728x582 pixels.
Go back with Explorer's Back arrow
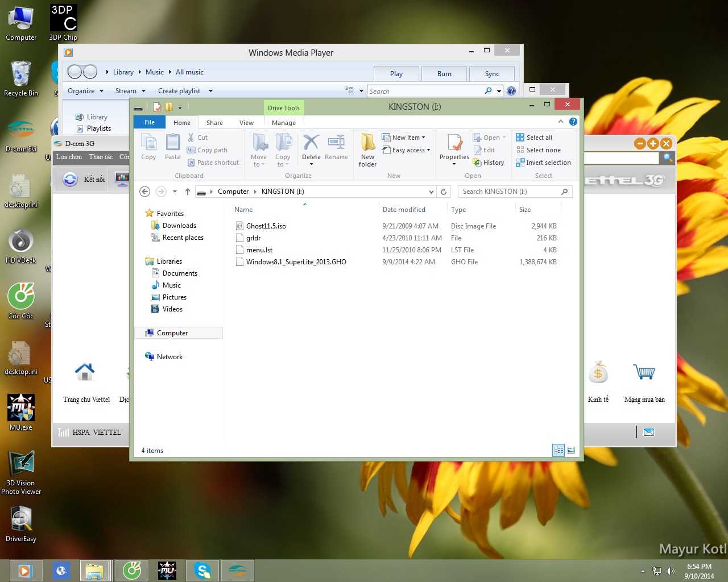(x=145, y=192)
